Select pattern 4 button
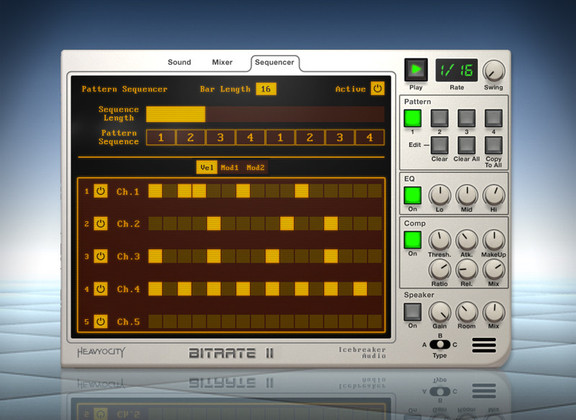The height and width of the screenshot is (420, 576). pyautogui.click(x=494, y=118)
